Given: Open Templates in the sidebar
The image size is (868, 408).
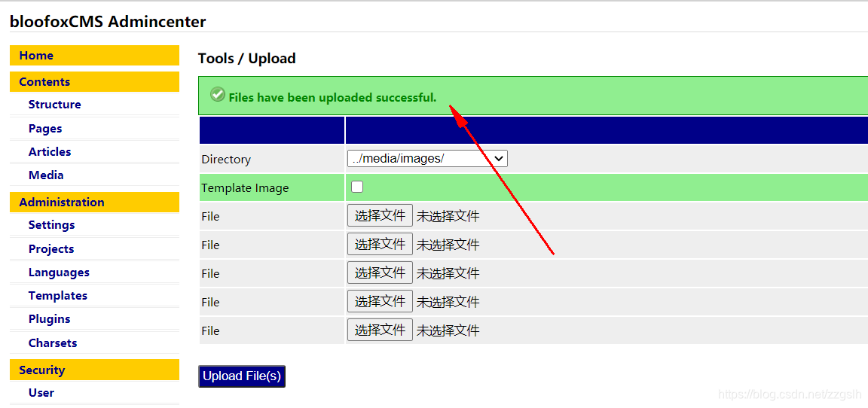Looking at the screenshot, I should click(58, 296).
